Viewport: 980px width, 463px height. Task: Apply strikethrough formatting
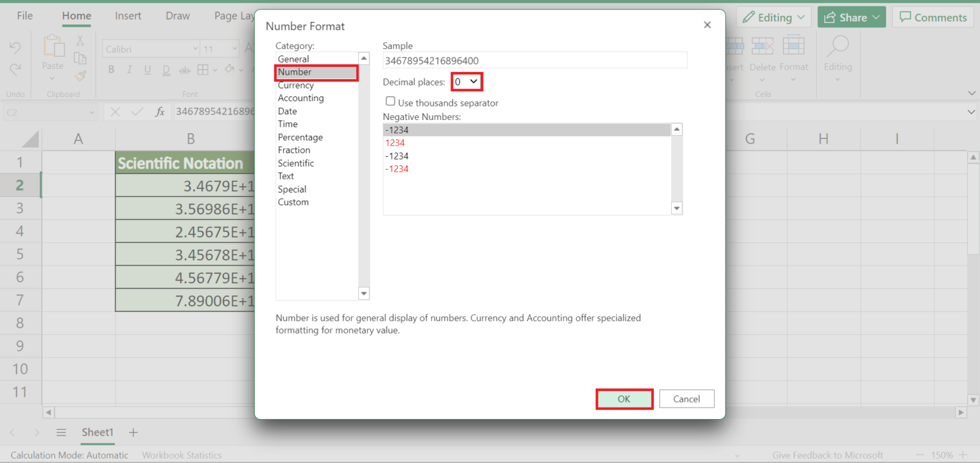coord(184,70)
